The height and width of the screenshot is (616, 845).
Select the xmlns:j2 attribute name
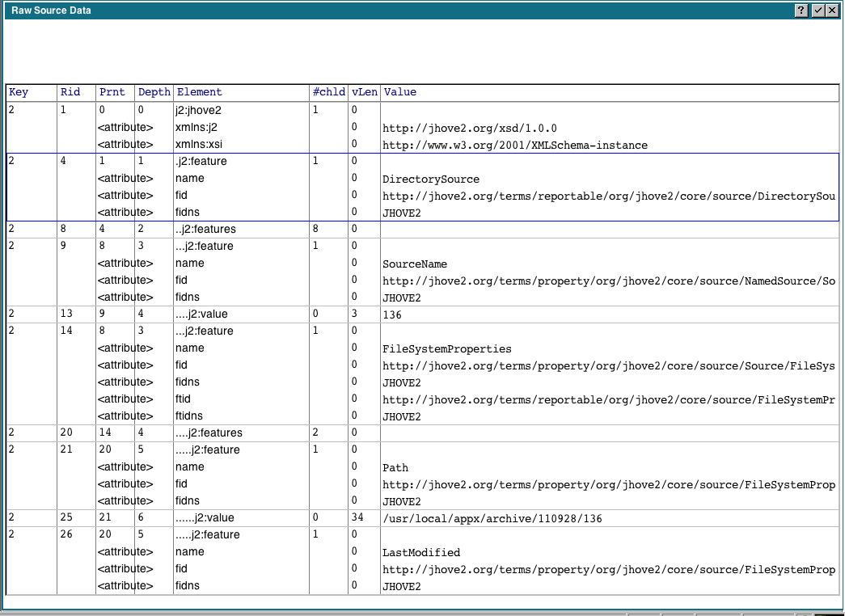(196, 127)
